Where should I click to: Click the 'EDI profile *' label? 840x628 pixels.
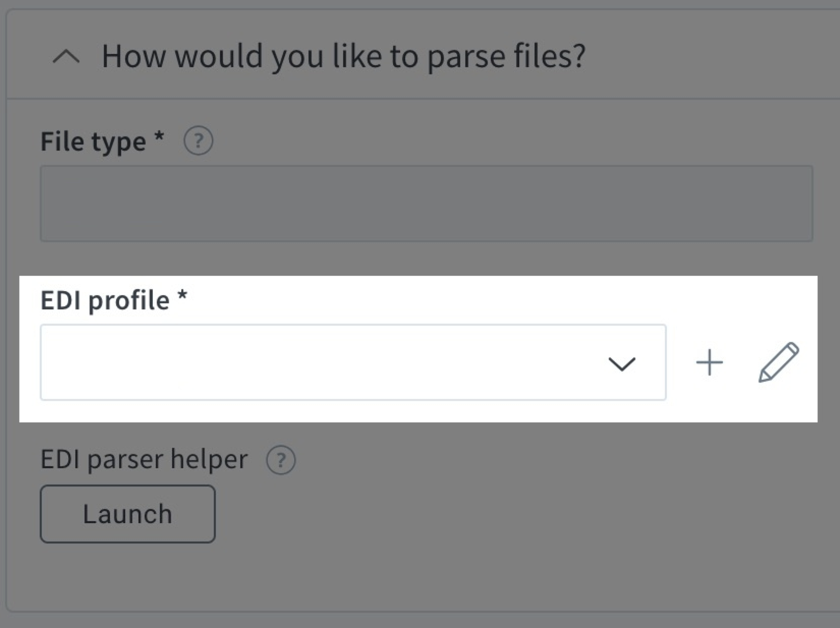tap(114, 300)
